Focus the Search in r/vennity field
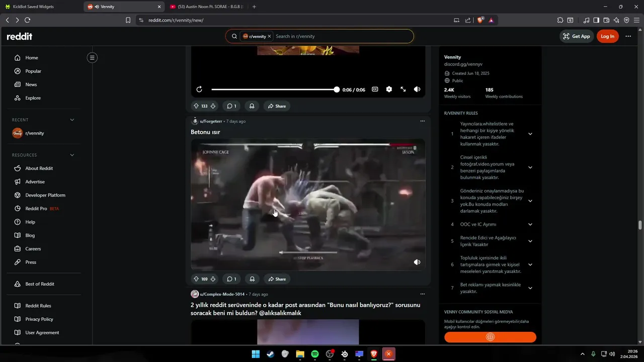 coord(342,36)
